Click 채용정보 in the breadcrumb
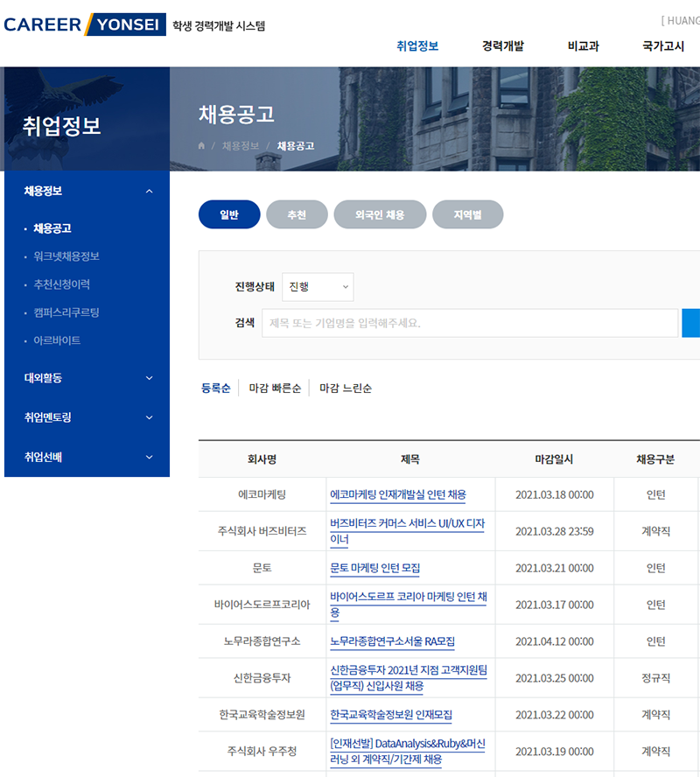This screenshot has height=777, width=700. click(x=241, y=145)
